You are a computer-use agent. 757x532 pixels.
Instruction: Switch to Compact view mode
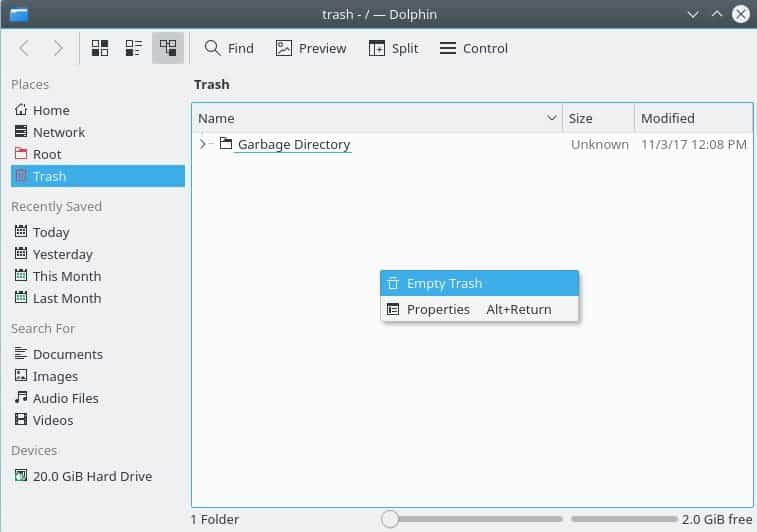[x=134, y=48]
